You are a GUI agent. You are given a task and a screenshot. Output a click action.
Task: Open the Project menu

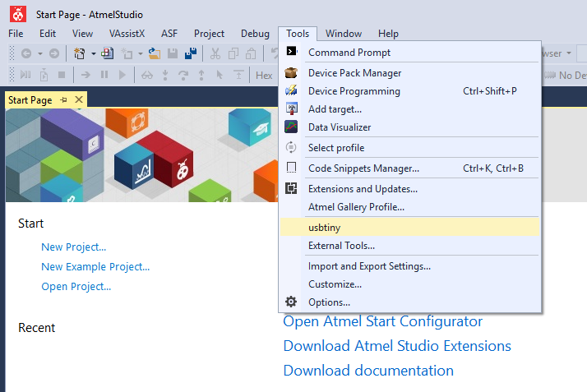tap(209, 34)
